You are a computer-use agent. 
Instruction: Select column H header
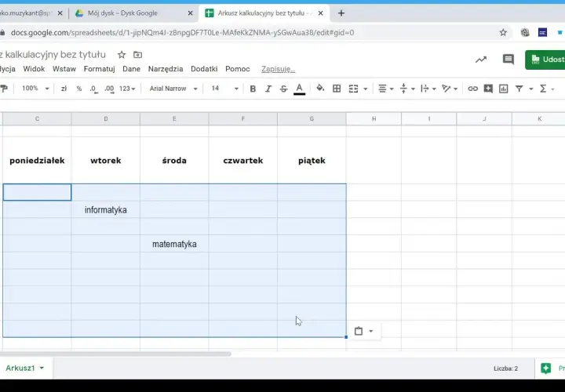(x=374, y=119)
